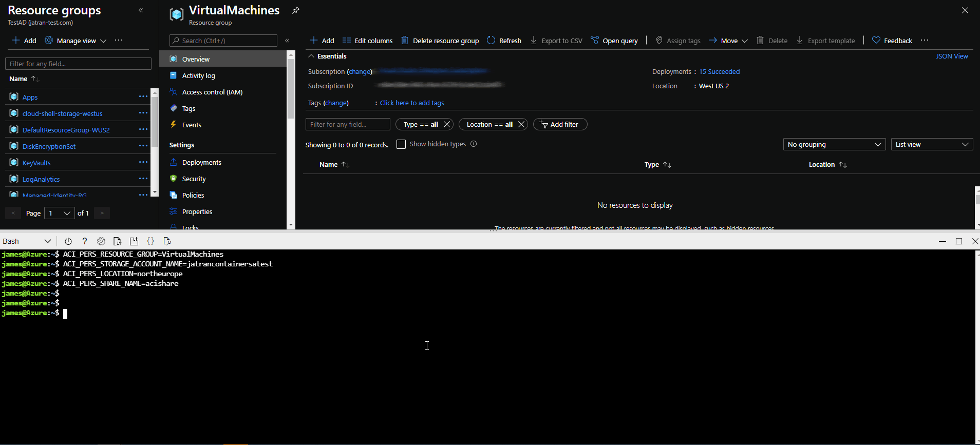Collapse the Essentials section

(311, 56)
